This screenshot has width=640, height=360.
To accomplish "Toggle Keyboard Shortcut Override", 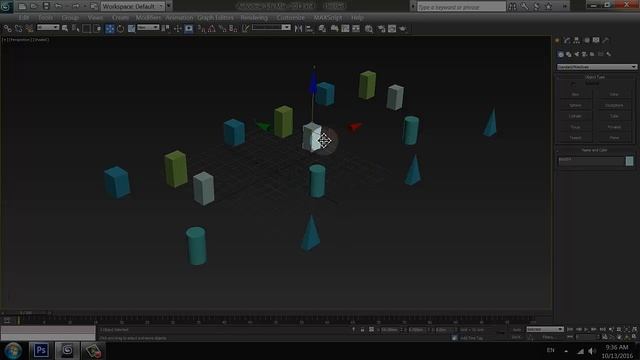I will click(x=189, y=29).
